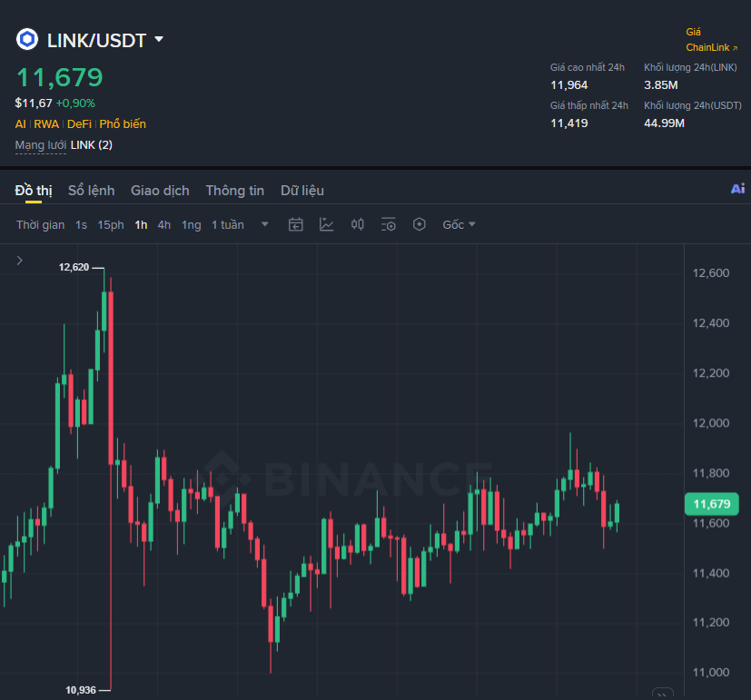The height and width of the screenshot is (700, 751).
Task: Open the Gốc chart source dropdown
Action: pyautogui.click(x=459, y=224)
